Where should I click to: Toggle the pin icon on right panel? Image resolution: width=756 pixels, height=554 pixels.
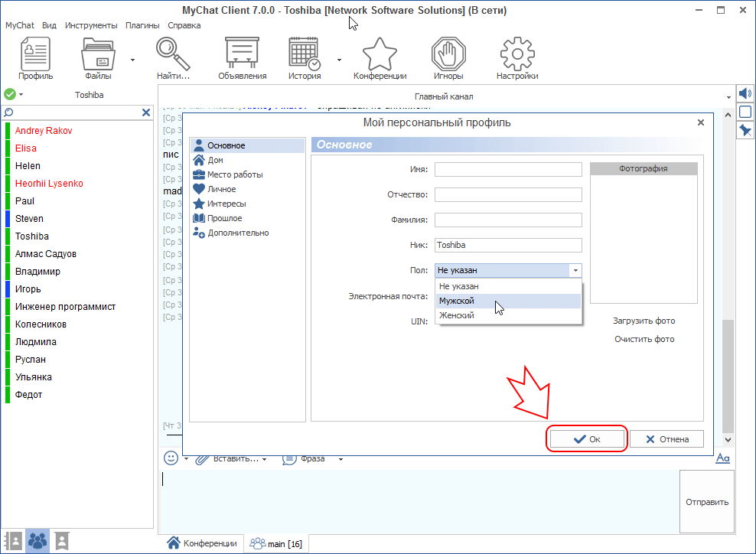tap(745, 131)
